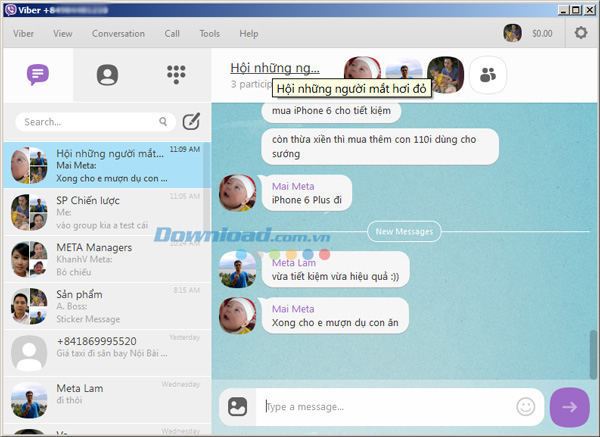Click message 'còn thừa xiền thì mua thêm'
The height and width of the screenshot is (437, 600).
(x=380, y=147)
